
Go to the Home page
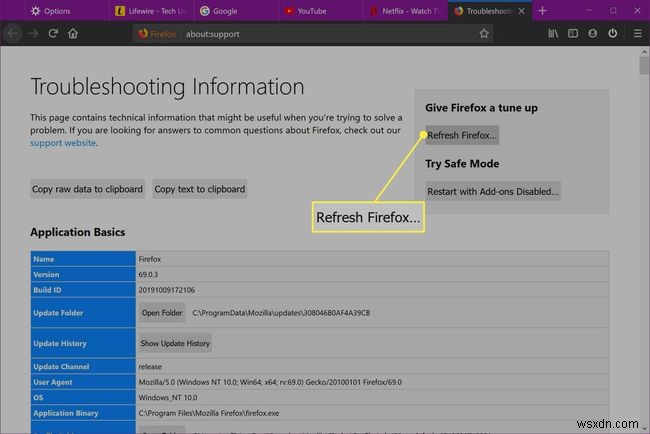pyautogui.click(x=73, y=34)
